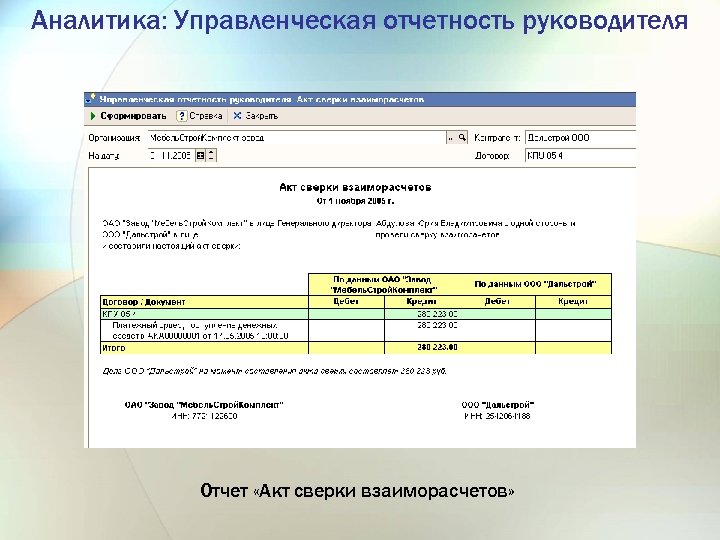Viewport: 720px width, 540px height.
Task: Open the calendar picker for the date
Action: coord(200,156)
